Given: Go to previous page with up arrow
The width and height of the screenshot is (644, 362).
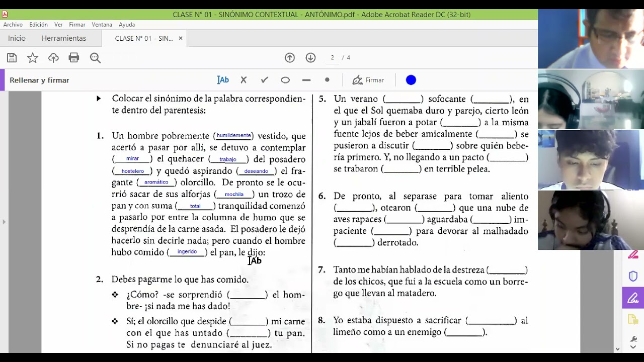Looking at the screenshot, I should pos(290,58).
